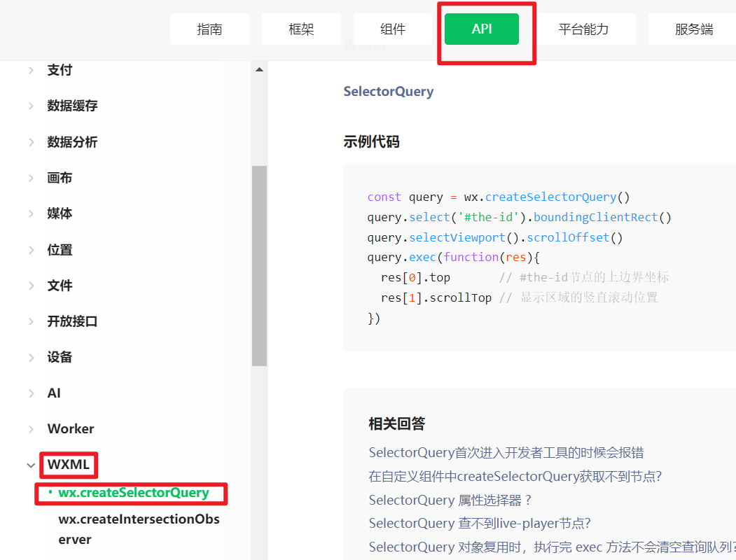Expand the 画布 chevron

31,178
